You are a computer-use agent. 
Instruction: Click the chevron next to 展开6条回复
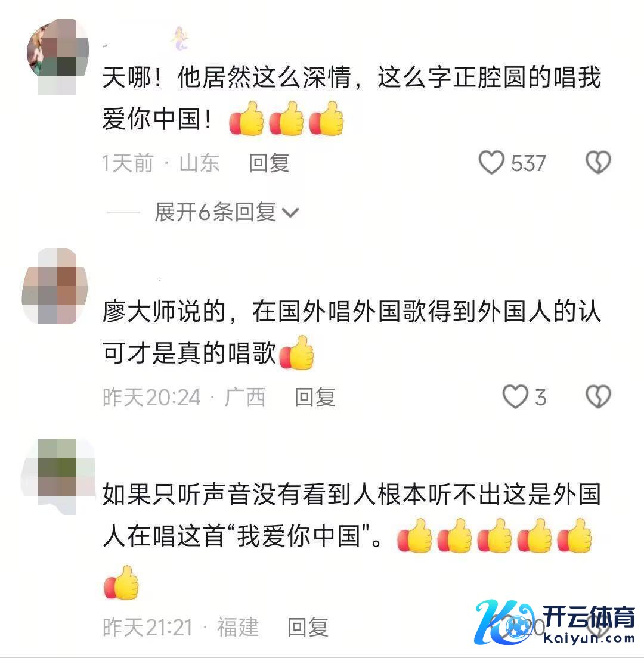point(290,213)
